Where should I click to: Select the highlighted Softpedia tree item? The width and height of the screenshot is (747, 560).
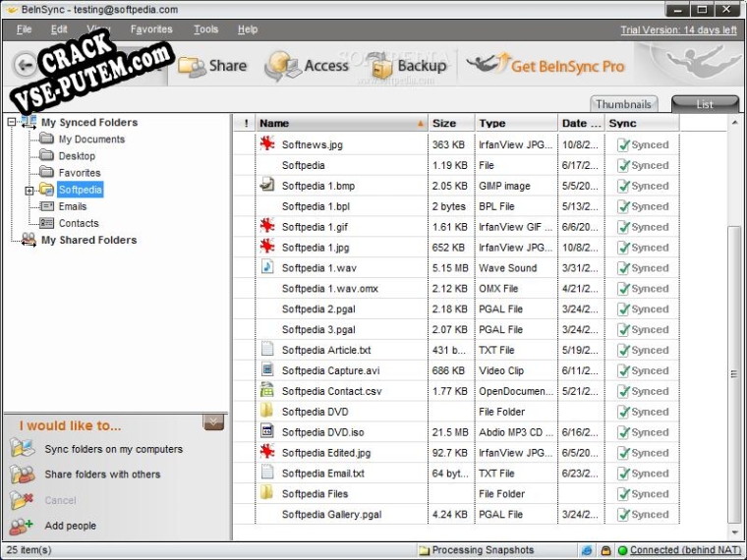pyautogui.click(x=80, y=190)
